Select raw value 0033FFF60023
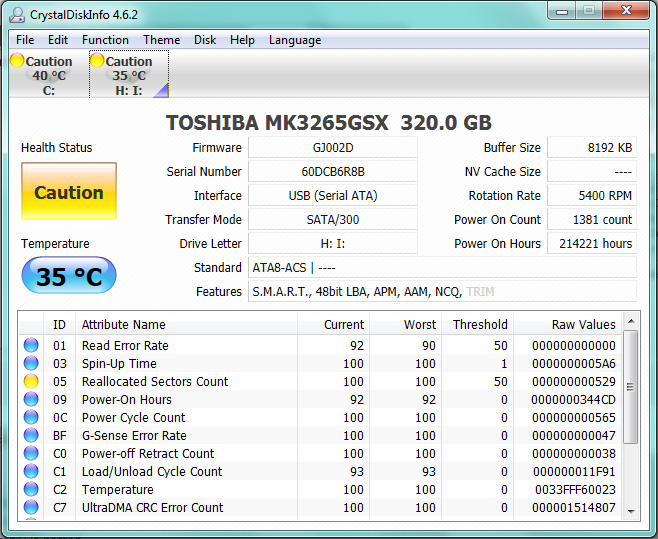Image resolution: width=658 pixels, height=539 pixels. click(575, 489)
